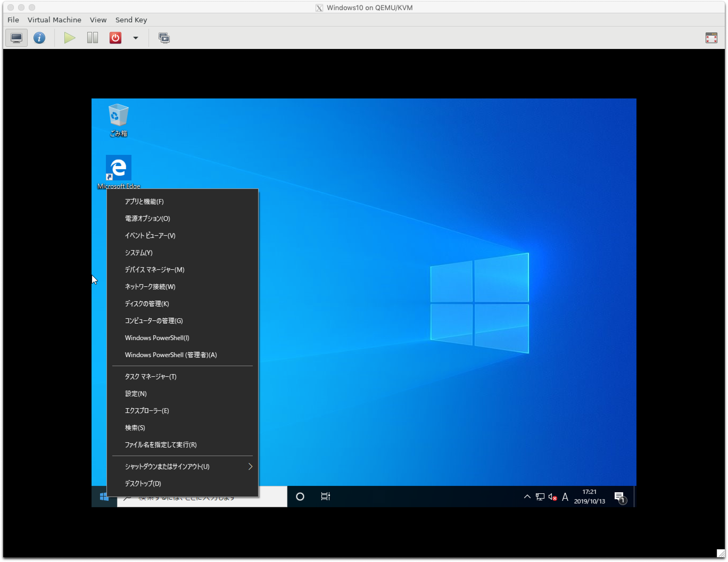Click the muted volume tray icon
Screen dimensions: 728x562
coord(553,497)
